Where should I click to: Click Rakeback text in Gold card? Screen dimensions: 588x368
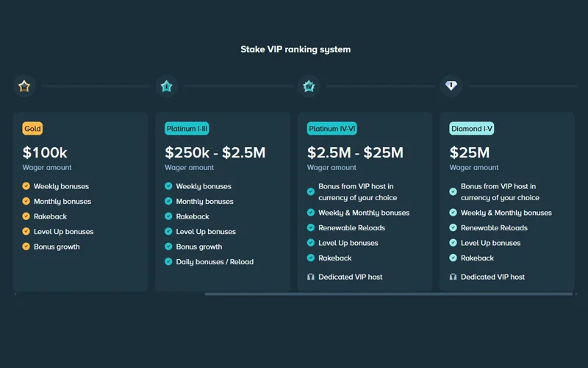50,216
